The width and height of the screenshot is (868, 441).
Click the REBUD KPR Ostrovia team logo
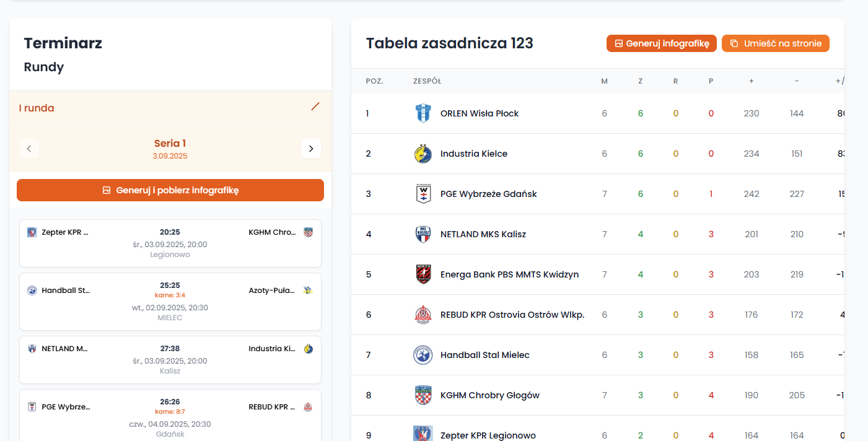pos(423,315)
